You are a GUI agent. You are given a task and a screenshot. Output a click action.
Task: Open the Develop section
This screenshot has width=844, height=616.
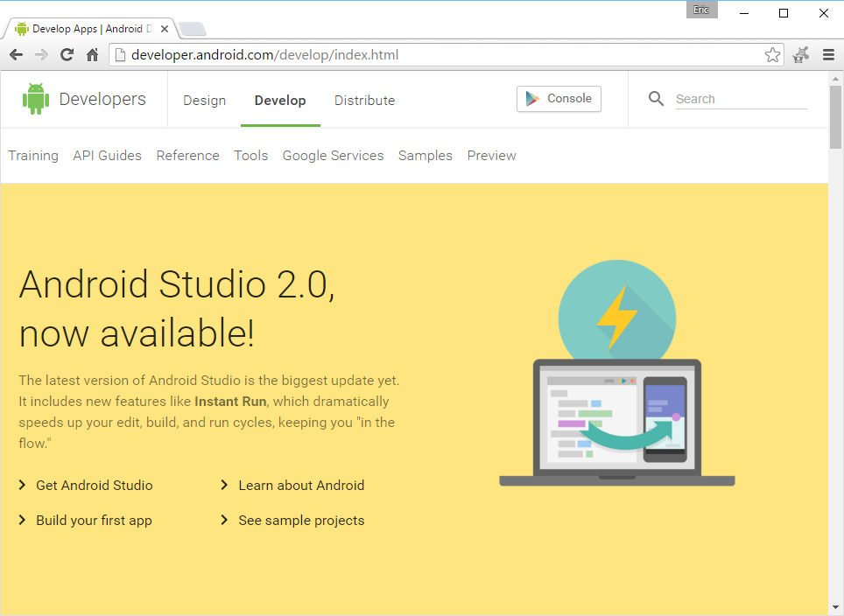280,101
